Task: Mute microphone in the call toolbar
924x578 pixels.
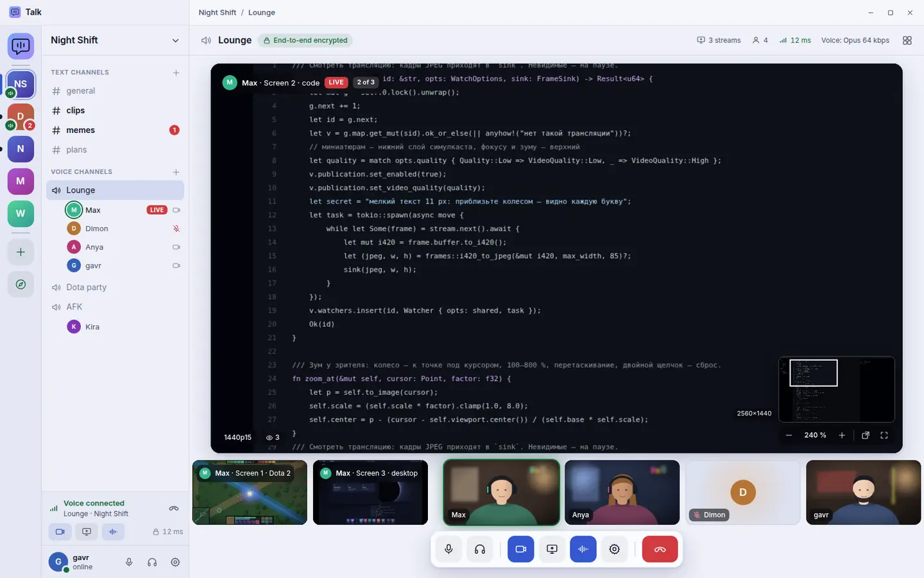Action: tap(449, 549)
